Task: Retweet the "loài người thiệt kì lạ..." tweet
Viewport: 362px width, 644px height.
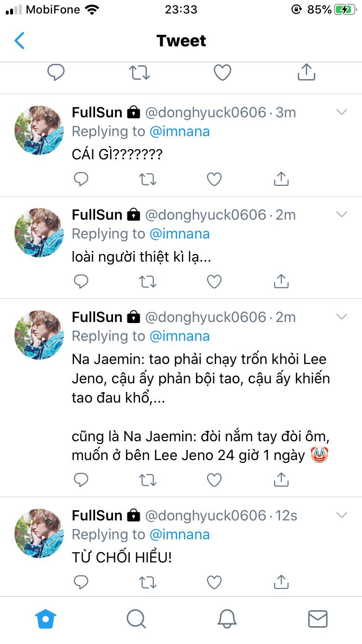Action: (148, 281)
